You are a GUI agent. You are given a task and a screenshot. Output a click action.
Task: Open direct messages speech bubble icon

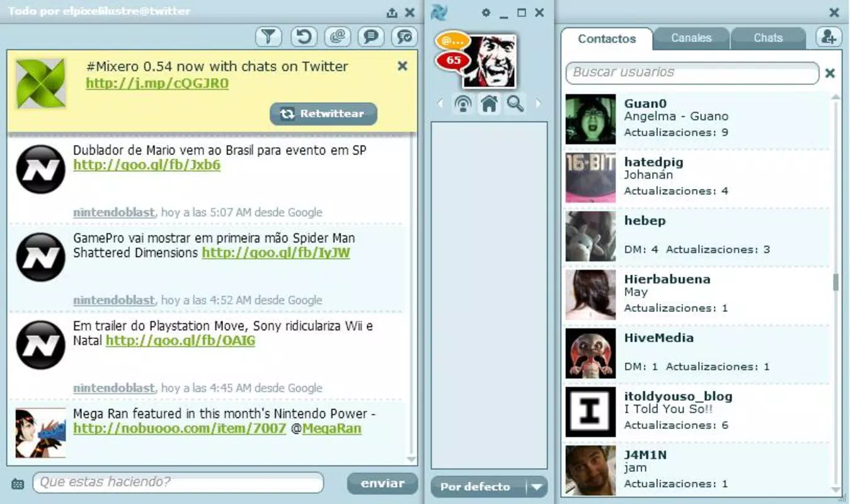click(371, 37)
